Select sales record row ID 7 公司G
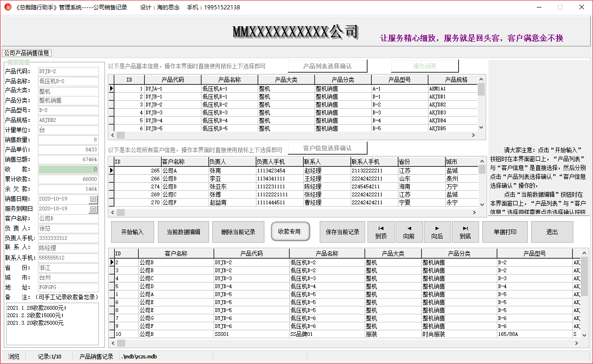593x364 pixels. coord(345,318)
